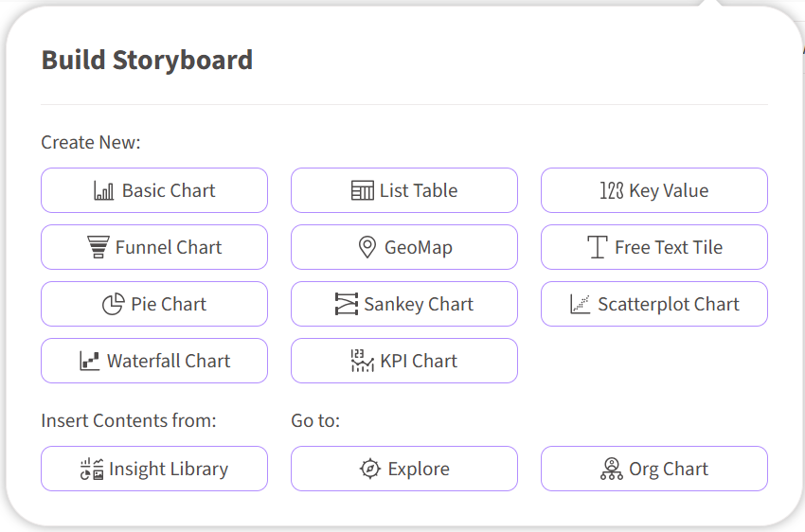Click the Org Chart hierarchy icon

coord(612,469)
